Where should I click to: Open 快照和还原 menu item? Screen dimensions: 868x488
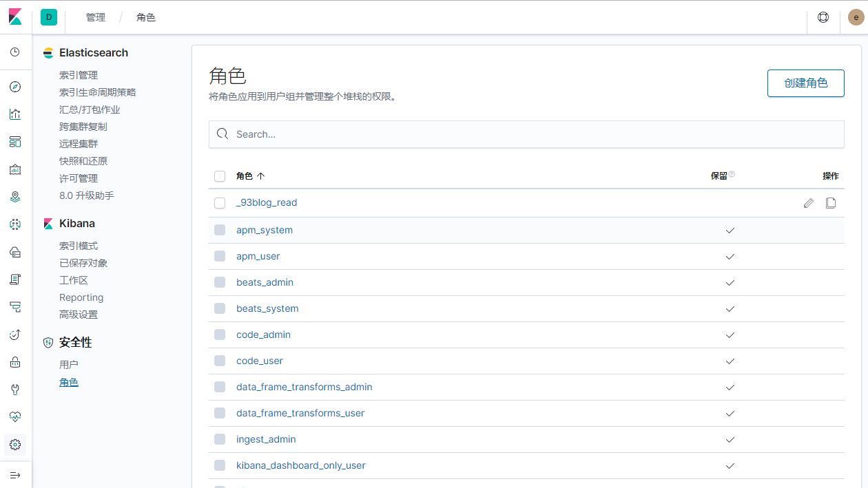pos(83,161)
